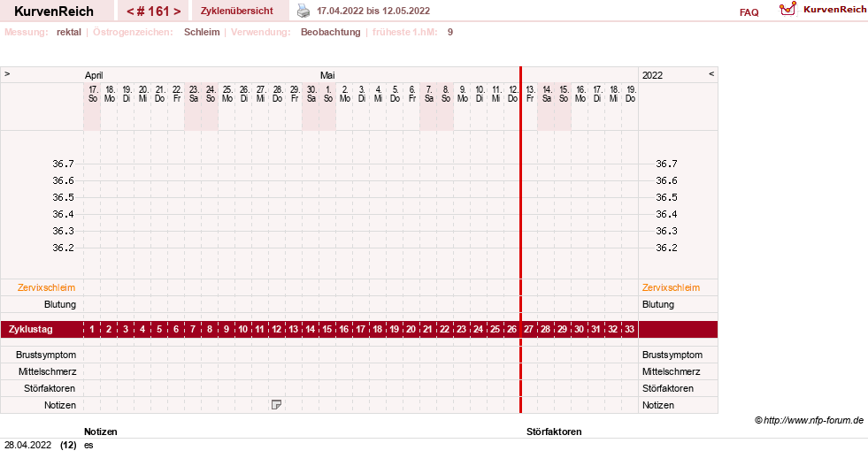Click the KurvenReich logo icon at top right
Screen dimensions: 868x466
click(787, 9)
